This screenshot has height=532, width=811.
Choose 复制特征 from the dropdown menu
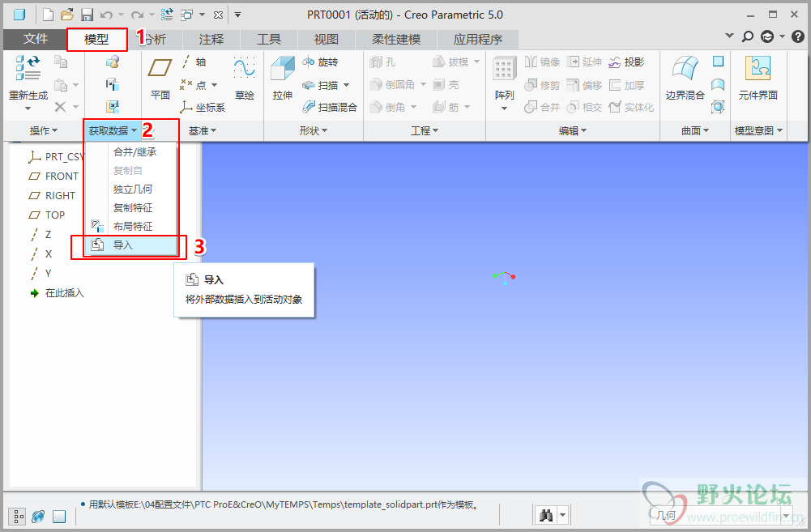coord(131,208)
